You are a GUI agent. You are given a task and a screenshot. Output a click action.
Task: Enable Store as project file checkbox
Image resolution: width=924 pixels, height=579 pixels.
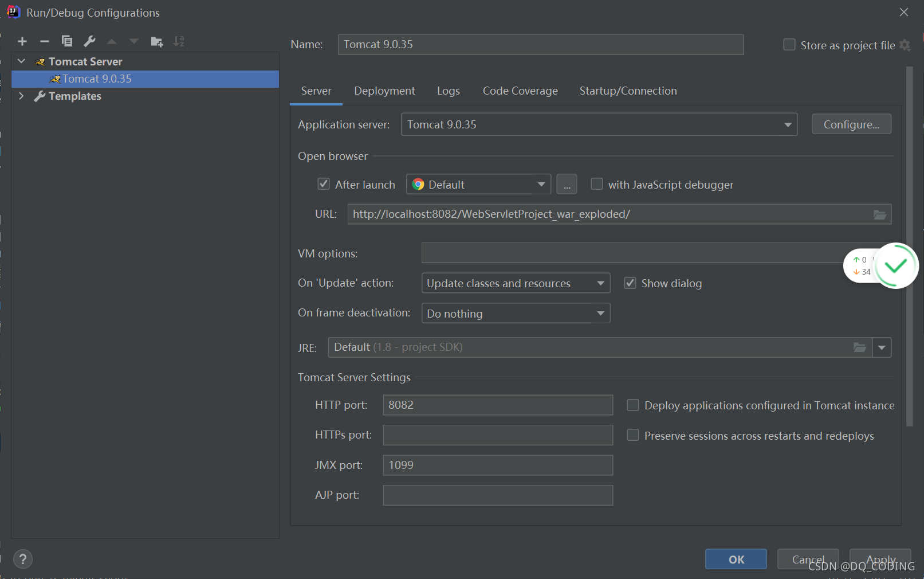point(789,45)
